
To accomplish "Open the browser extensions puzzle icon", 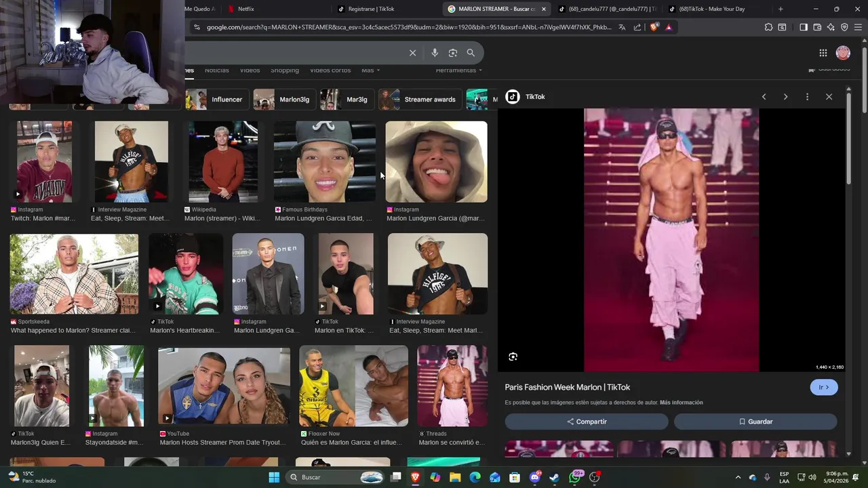I will (x=768, y=27).
